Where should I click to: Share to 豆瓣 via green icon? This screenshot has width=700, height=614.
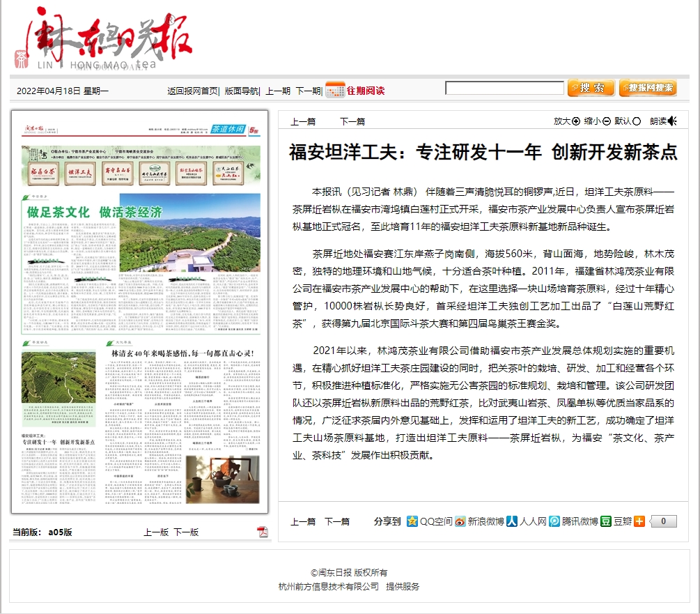pyautogui.click(x=606, y=521)
